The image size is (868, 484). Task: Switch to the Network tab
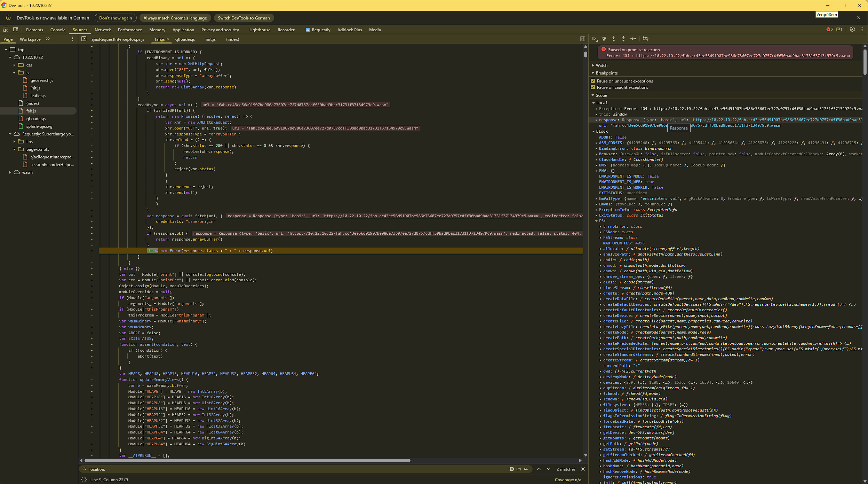click(103, 30)
